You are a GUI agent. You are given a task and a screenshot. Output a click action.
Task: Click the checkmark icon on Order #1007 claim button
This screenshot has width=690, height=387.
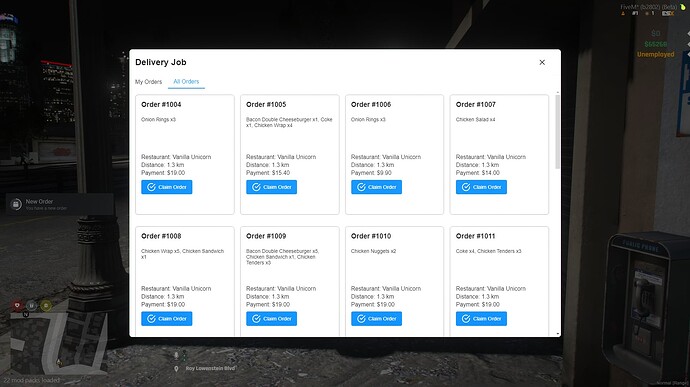click(466, 187)
